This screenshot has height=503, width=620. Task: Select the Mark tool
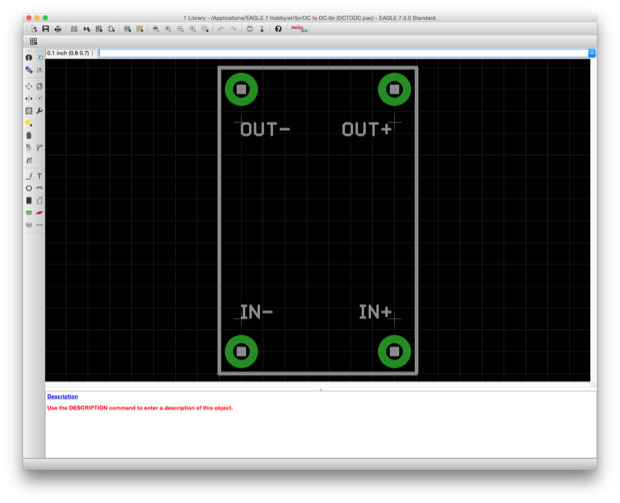40,70
